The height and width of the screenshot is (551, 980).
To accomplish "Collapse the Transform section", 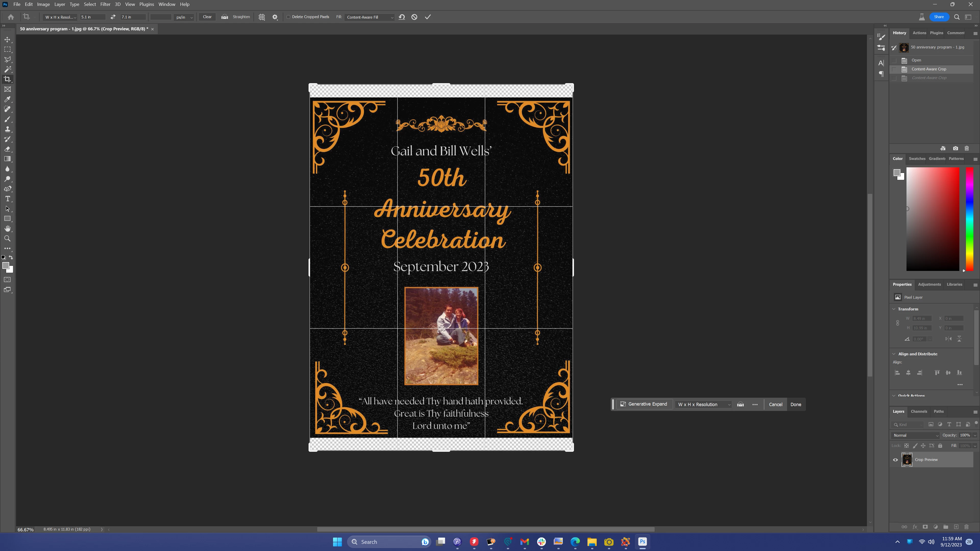I will click(894, 309).
